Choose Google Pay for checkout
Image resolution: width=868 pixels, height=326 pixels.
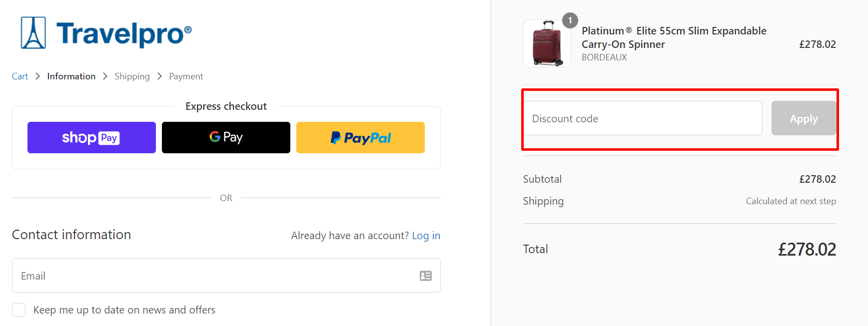point(226,137)
